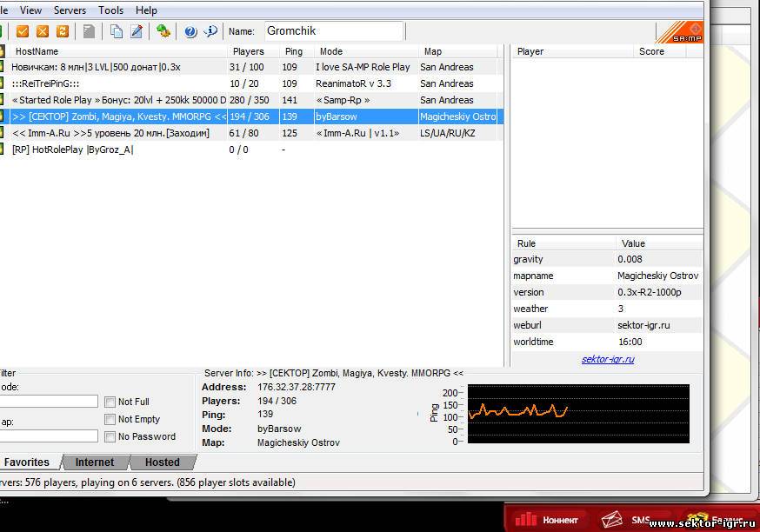
Task: Click the address '176.32.37.28:7777' in Server Info
Action: [x=297, y=387]
